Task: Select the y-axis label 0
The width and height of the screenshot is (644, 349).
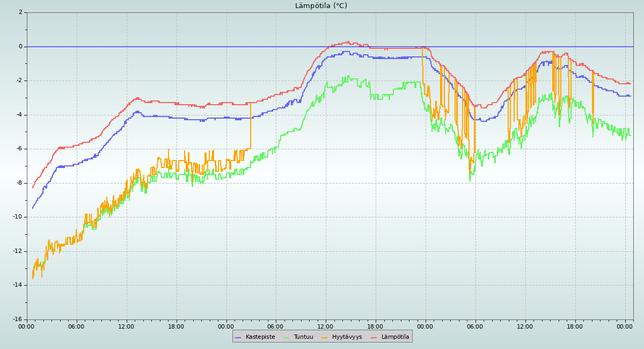Action: click(x=20, y=47)
